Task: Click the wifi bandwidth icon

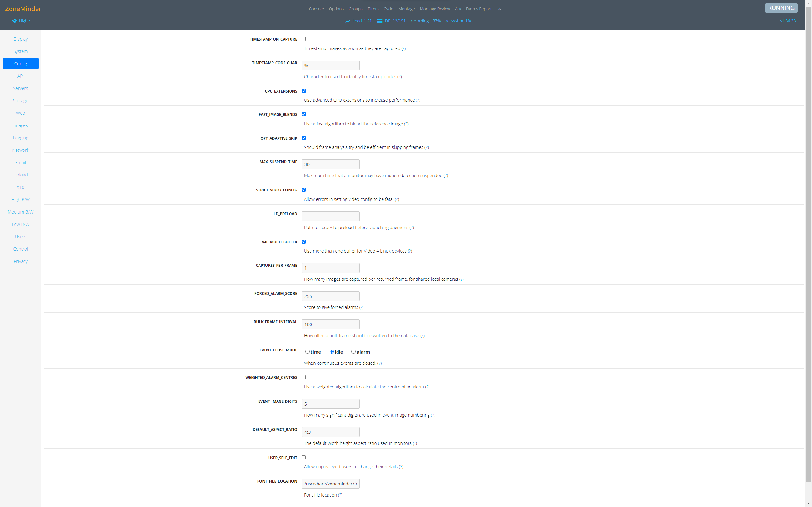Action: tap(15, 21)
